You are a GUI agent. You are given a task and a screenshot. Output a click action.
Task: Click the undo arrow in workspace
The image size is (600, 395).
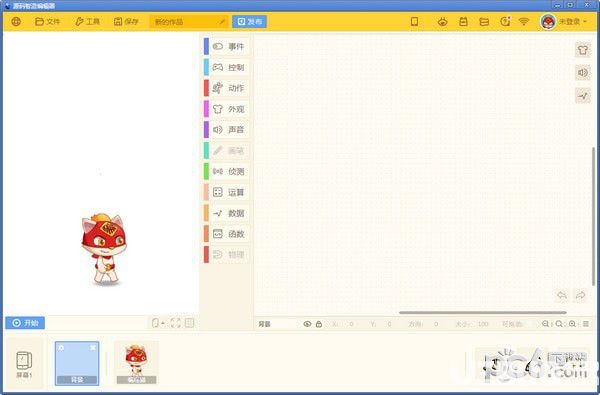[x=562, y=295]
